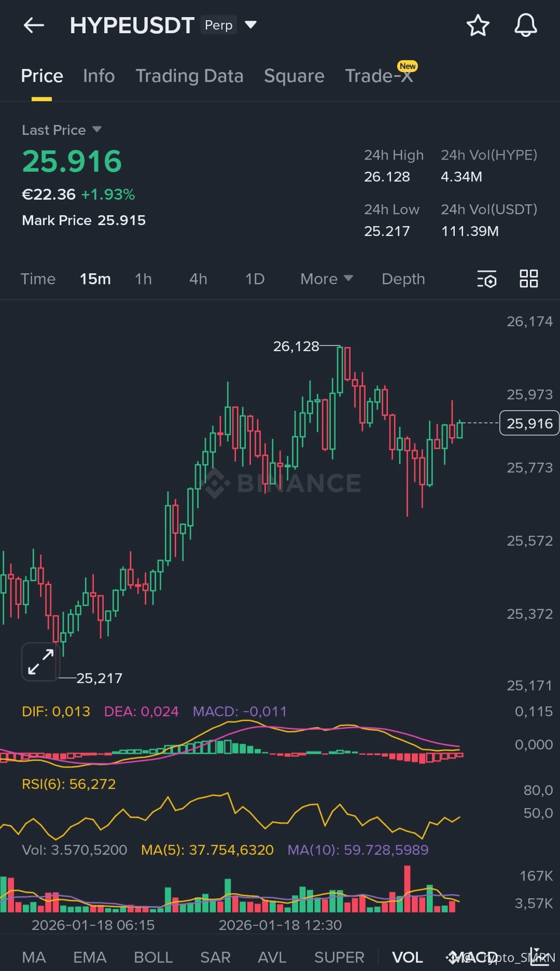Image resolution: width=560 pixels, height=971 pixels.
Task: Click the 24h High value 26.128
Action: (387, 177)
